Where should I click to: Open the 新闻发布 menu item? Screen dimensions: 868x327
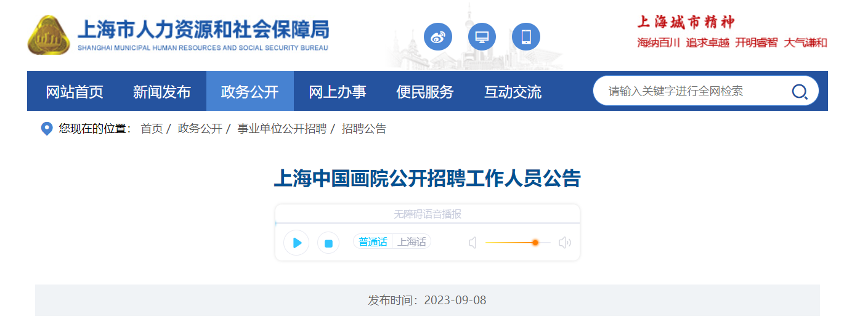click(162, 92)
